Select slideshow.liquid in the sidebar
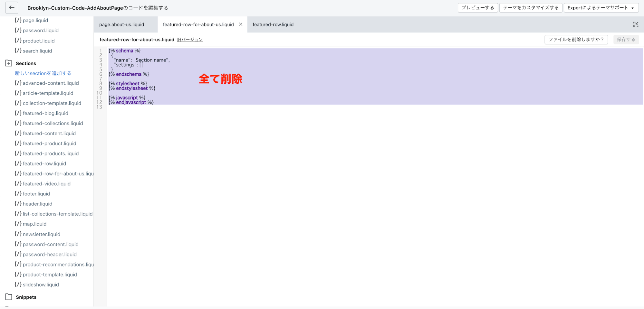Image resolution: width=644 pixels, height=309 pixels. [x=41, y=285]
